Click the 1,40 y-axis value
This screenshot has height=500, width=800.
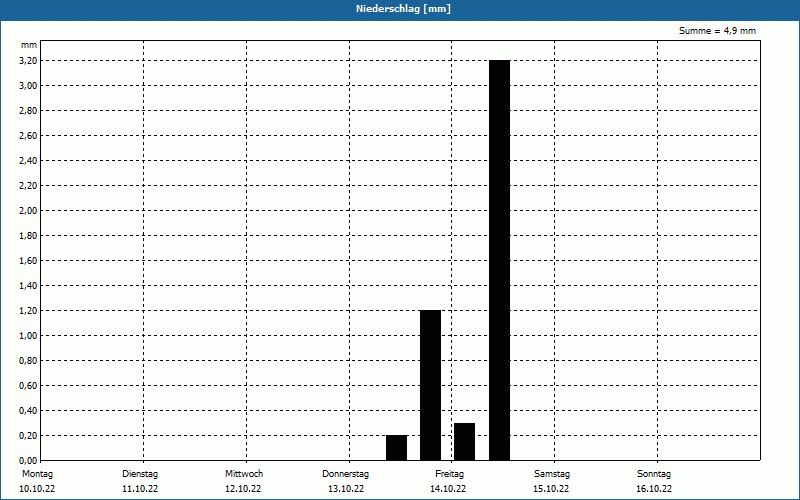coord(28,286)
